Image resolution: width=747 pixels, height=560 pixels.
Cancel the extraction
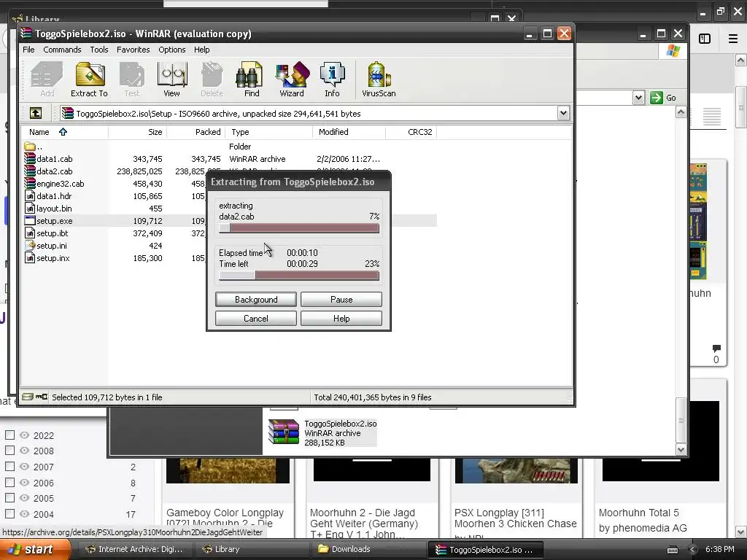[256, 319]
